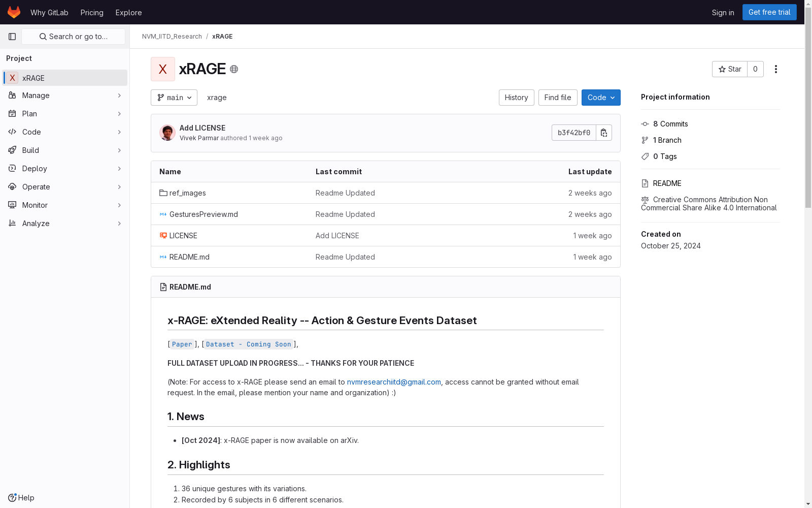Expand the Plan menu
Image resolution: width=812 pixels, height=508 pixels.
tap(65, 114)
